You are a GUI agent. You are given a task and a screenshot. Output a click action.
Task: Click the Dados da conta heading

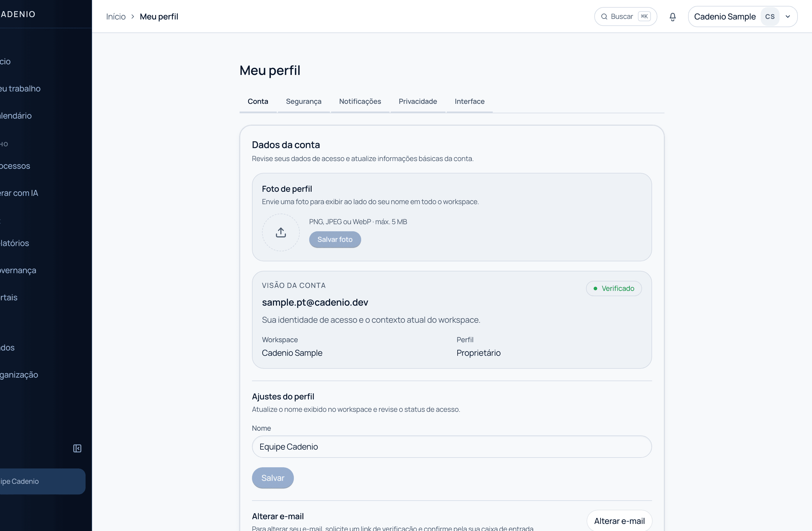point(286,145)
